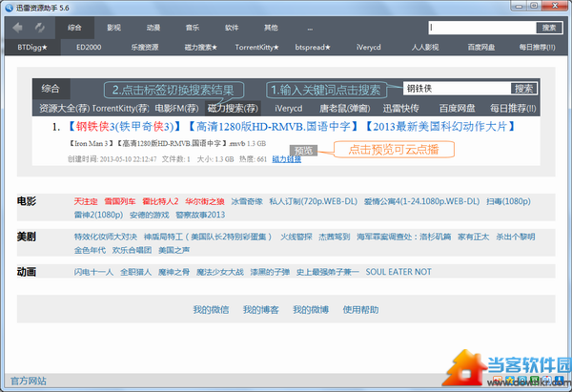Open 火线警探 link

tap(296, 237)
